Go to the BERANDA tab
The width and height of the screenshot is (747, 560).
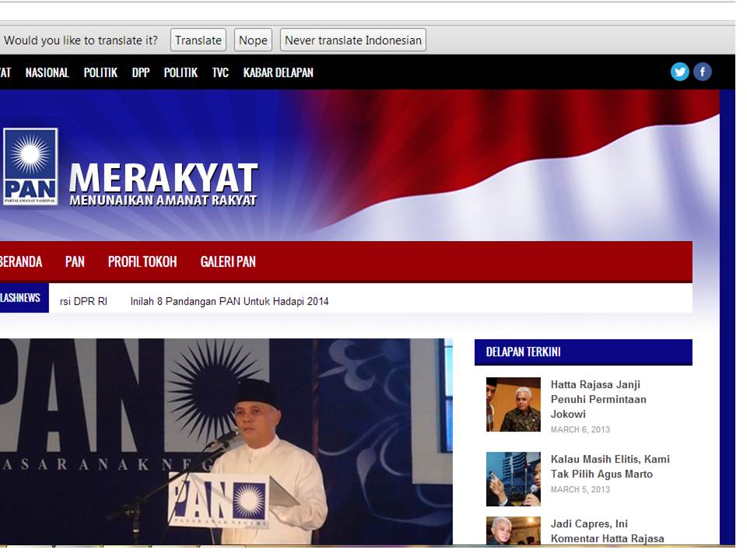click(21, 262)
